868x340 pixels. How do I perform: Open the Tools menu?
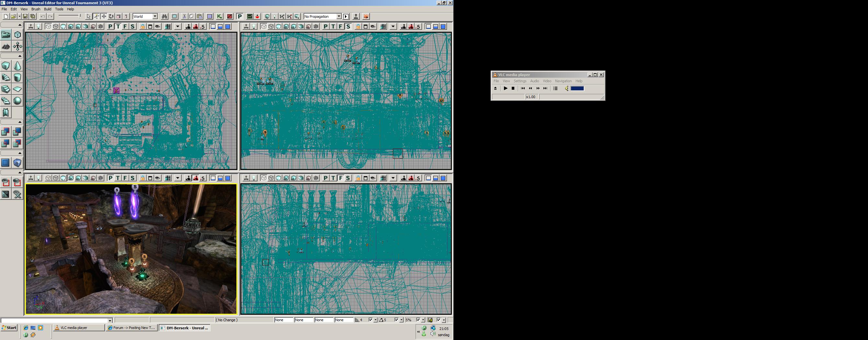[x=59, y=9]
